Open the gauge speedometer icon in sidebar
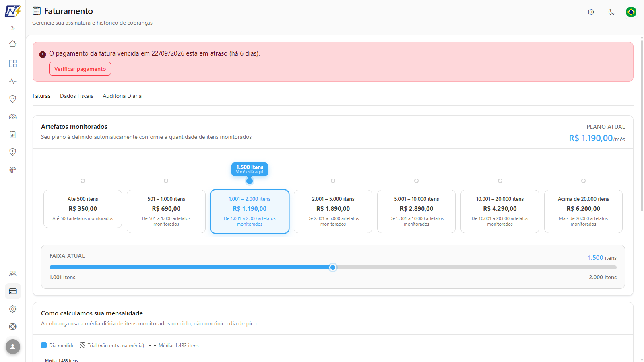 tap(13, 117)
